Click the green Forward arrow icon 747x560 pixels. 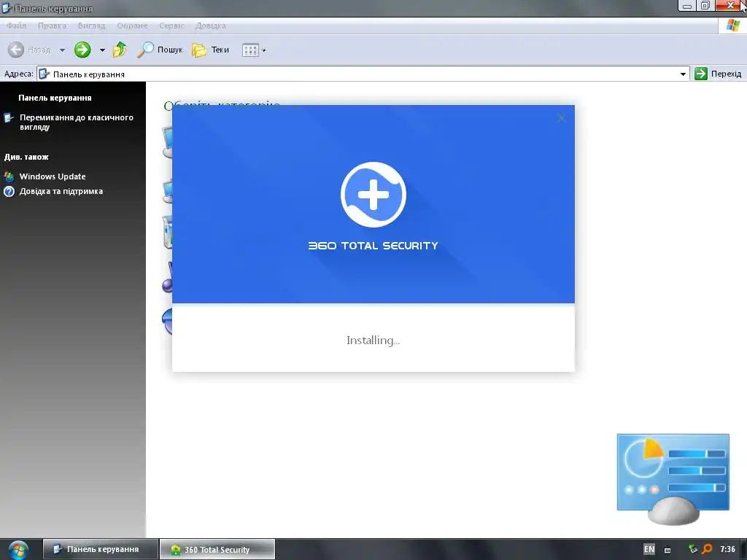pyautogui.click(x=82, y=50)
